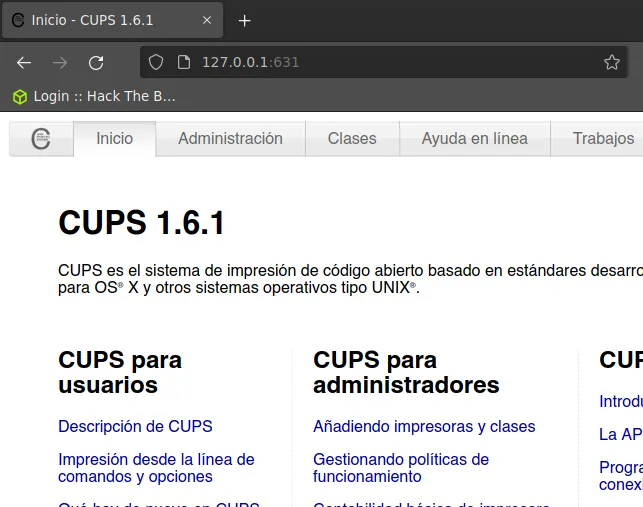Click the shield tracking protection icon
The height and width of the screenshot is (507, 643).
156,62
